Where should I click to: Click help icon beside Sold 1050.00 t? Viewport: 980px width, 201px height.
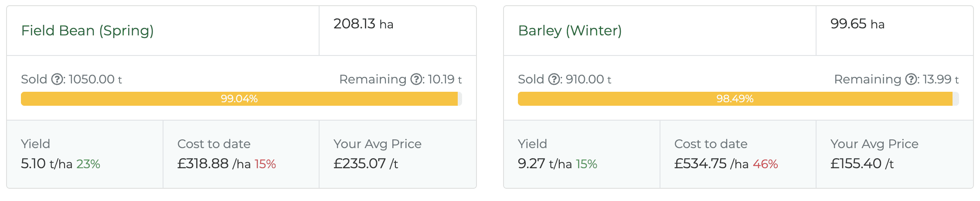pos(57,79)
